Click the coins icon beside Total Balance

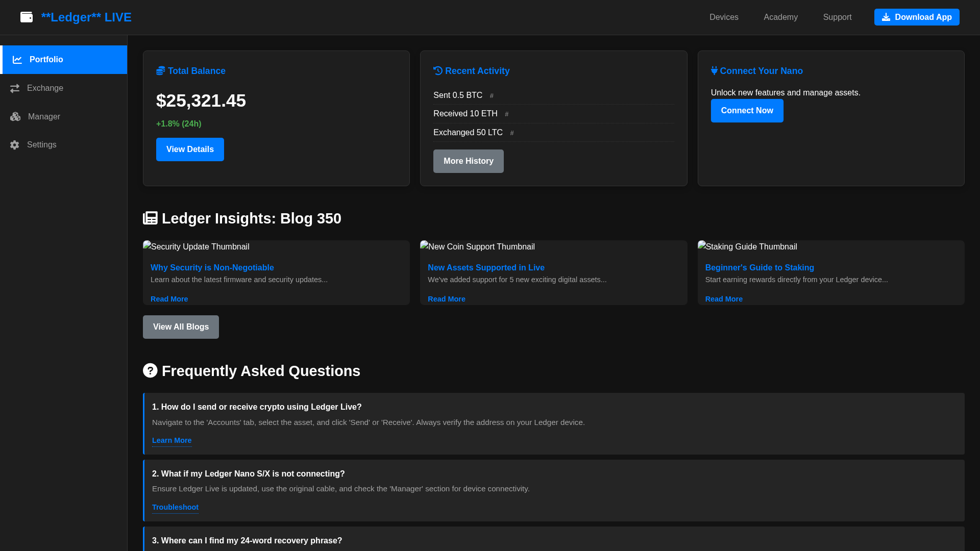(161, 71)
